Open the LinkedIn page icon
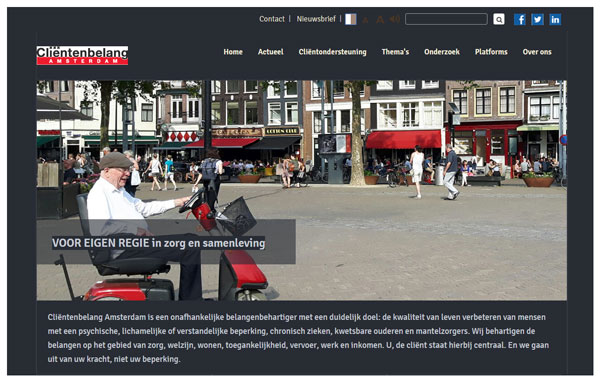Screen dimensions: 600x382 point(555,19)
